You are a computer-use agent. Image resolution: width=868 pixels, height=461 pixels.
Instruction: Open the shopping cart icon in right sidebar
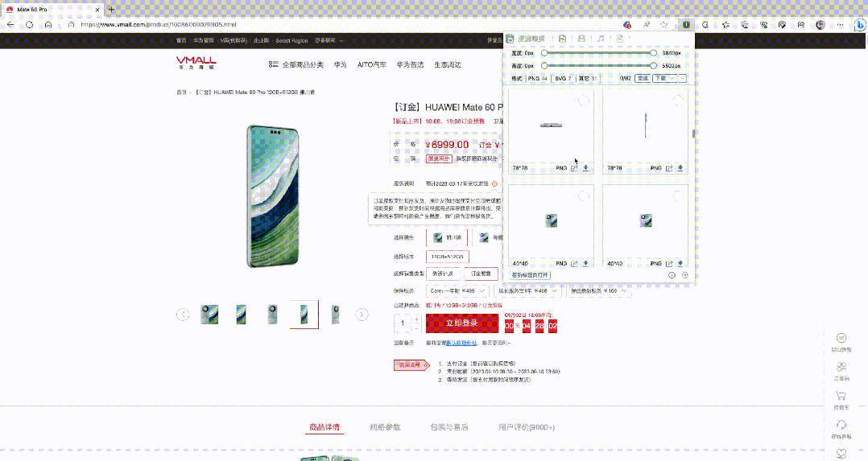[841, 396]
